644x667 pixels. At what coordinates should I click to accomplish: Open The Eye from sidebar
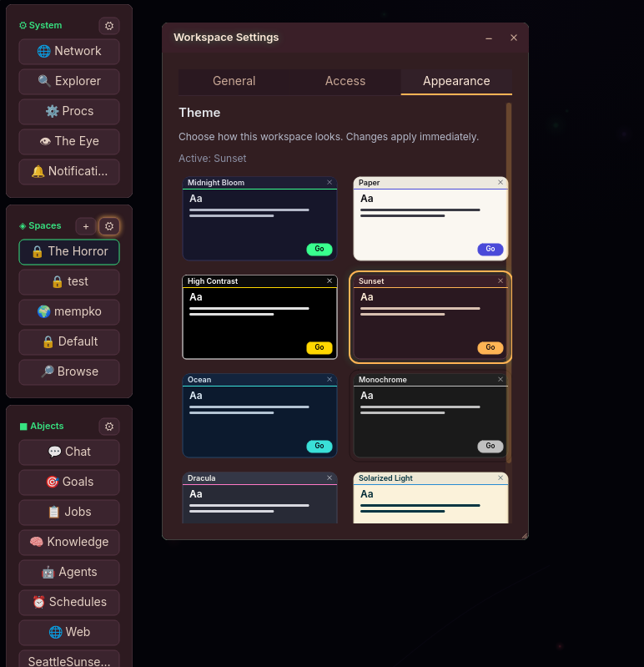tap(69, 142)
